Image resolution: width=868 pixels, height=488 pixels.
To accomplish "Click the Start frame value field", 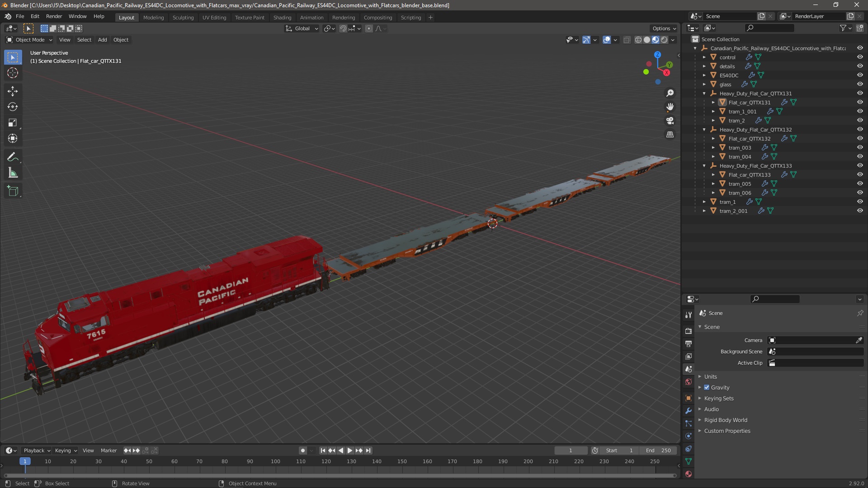I will [619, 450].
